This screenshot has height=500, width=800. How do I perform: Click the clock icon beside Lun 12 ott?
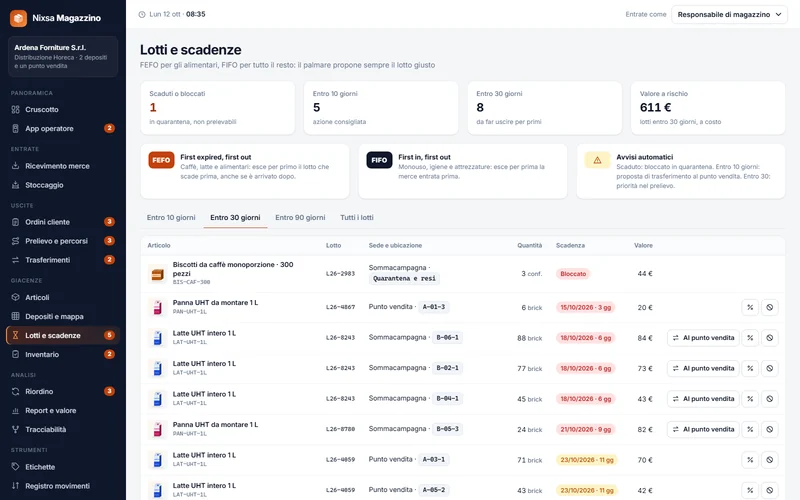click(x=142, y=14)
